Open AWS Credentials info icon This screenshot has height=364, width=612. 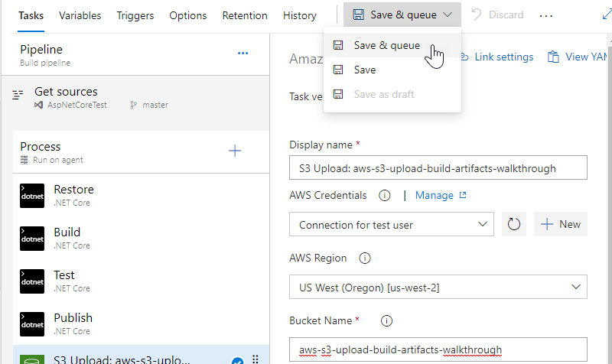[385, 196]
